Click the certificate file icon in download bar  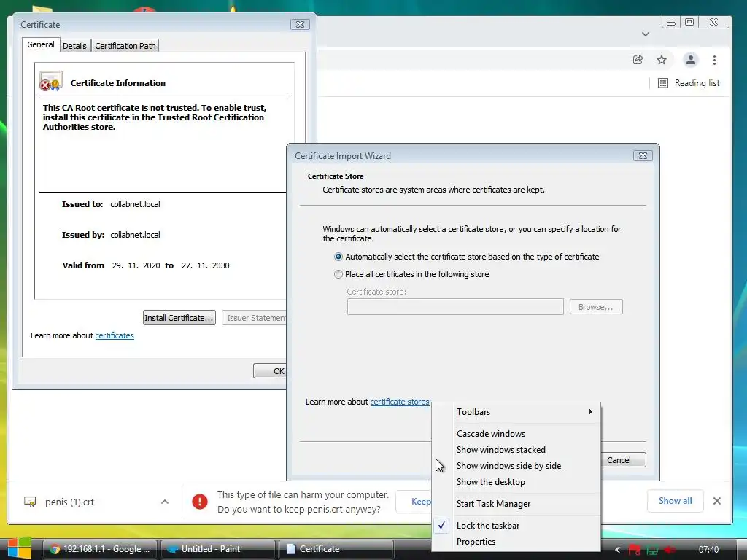[29, 502]
